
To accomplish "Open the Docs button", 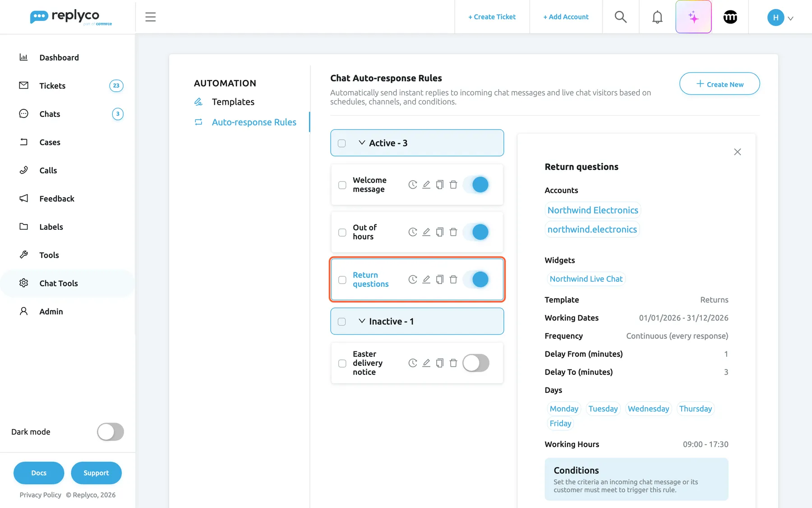I will [x=39, y=473].
